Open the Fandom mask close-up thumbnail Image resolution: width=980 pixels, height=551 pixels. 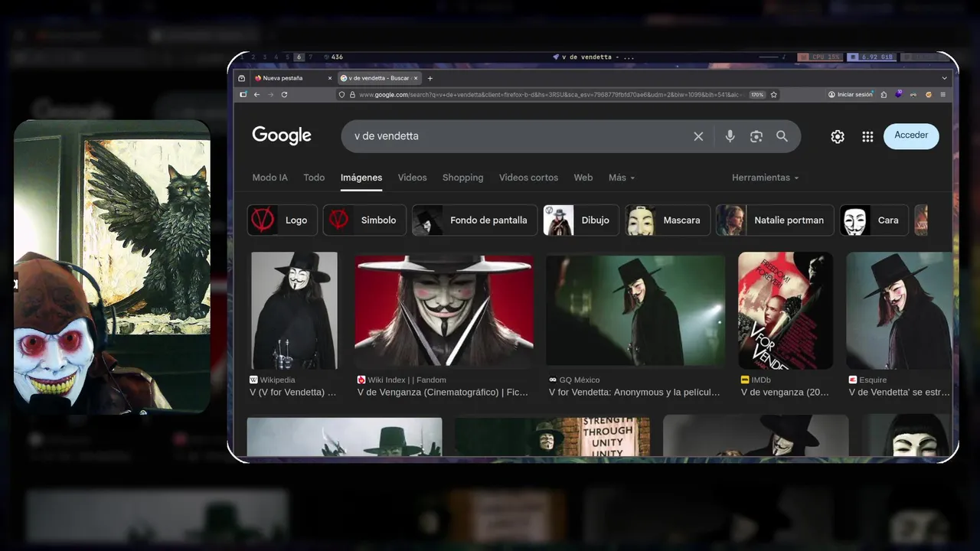(444, 311)
